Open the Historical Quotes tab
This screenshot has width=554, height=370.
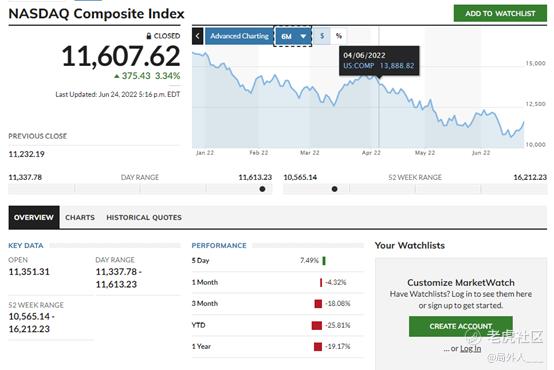point(144,217)
